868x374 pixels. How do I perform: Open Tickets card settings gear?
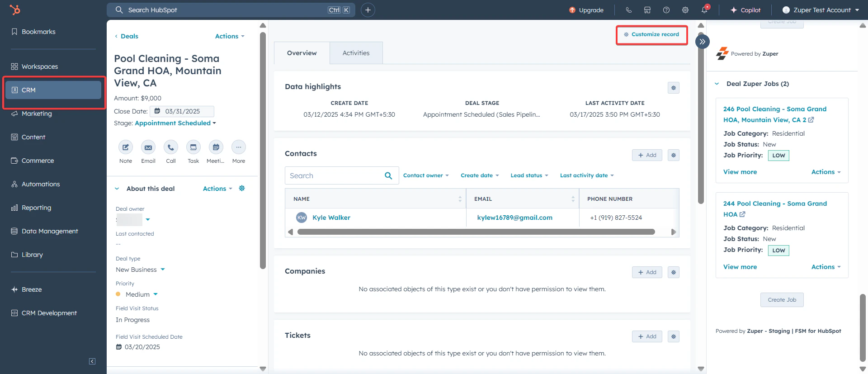point(674,336)
